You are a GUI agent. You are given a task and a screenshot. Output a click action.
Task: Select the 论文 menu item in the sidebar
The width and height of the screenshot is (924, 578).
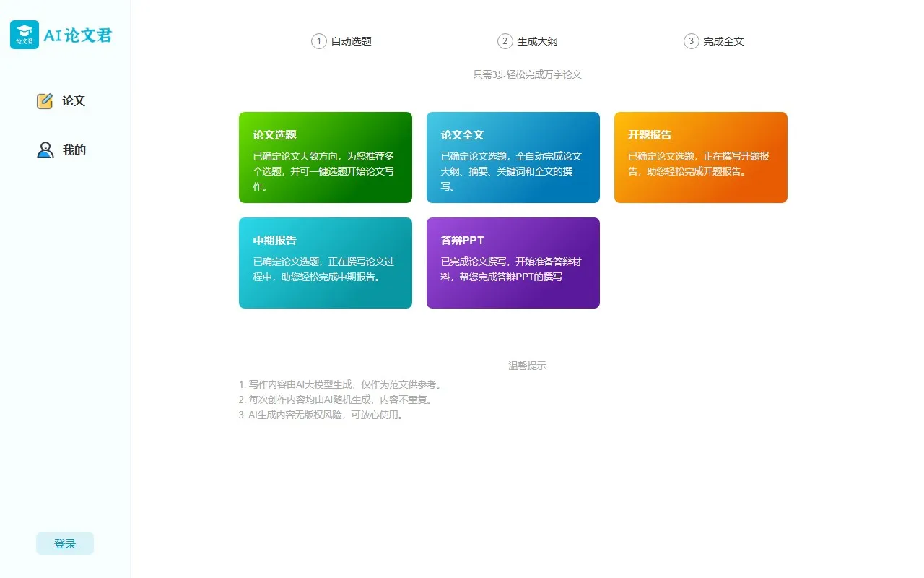click(x=71, y=100)
